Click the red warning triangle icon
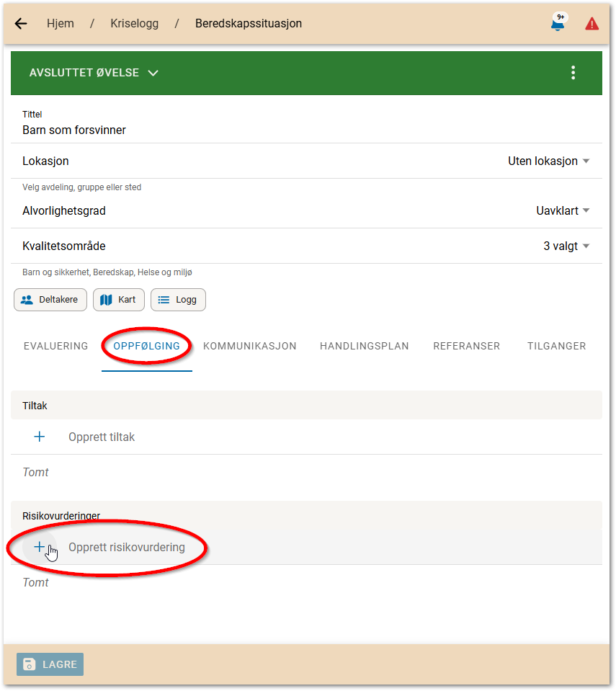616x691 pixels. point(592,24)
